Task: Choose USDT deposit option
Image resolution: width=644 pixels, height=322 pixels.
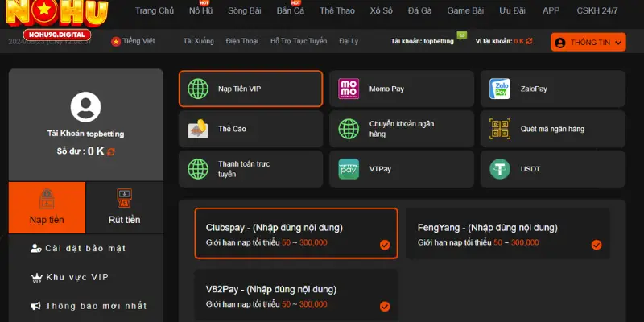Action: (x=553, y=169)
